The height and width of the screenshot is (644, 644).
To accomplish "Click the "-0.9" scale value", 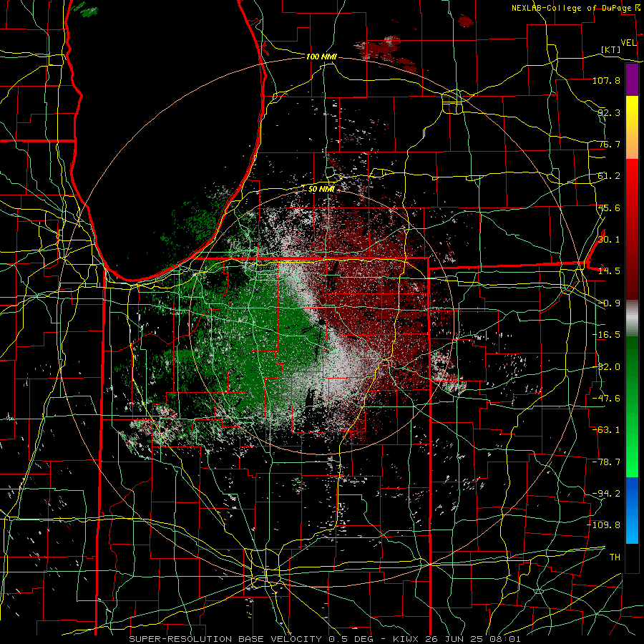I will point(609,303).
